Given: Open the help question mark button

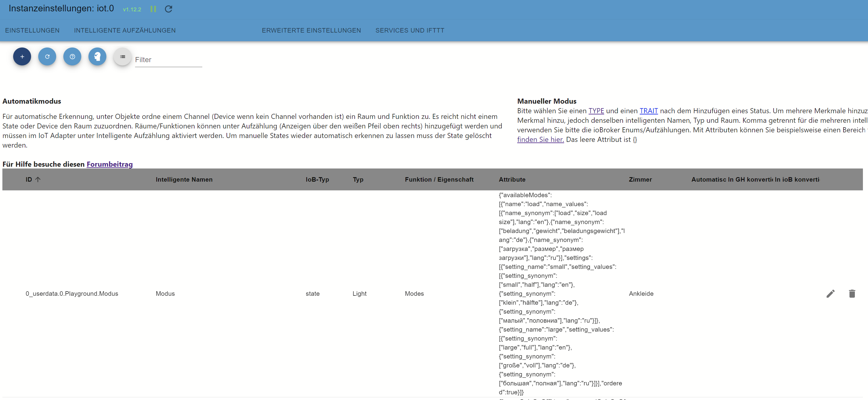Looking at the screenshot, I should 72,57.
